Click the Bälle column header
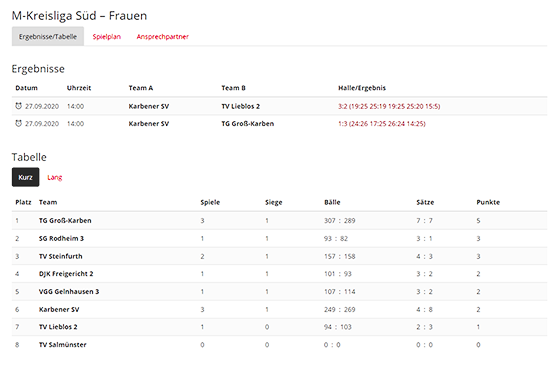Viewport: 560px width, 365px height. [x=332, y=202]
